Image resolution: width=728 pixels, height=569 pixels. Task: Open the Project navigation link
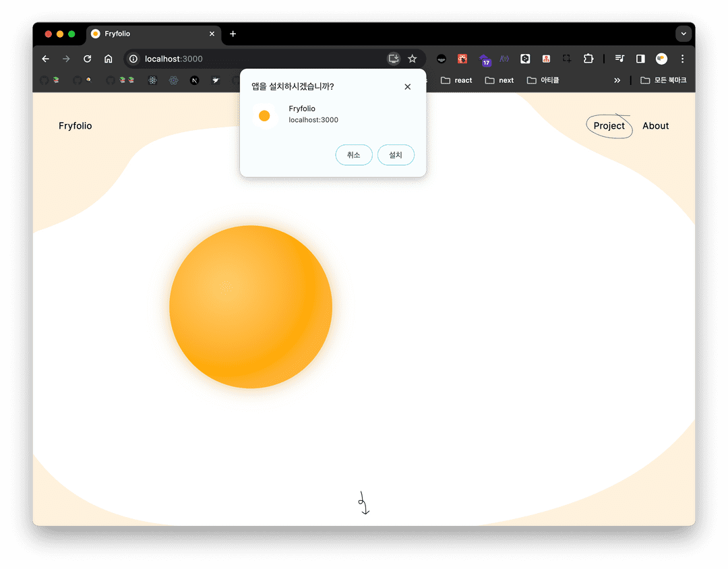(x=609, y=126)
